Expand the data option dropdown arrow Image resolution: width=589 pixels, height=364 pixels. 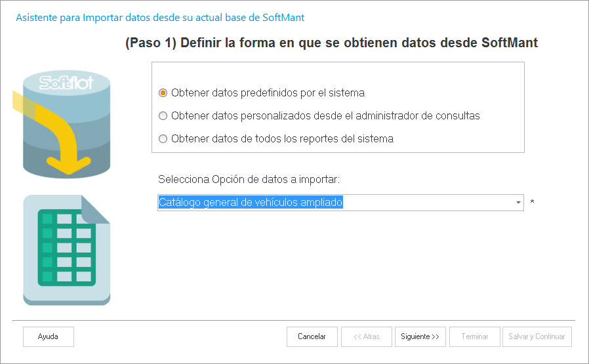click(x=518, y=203)
